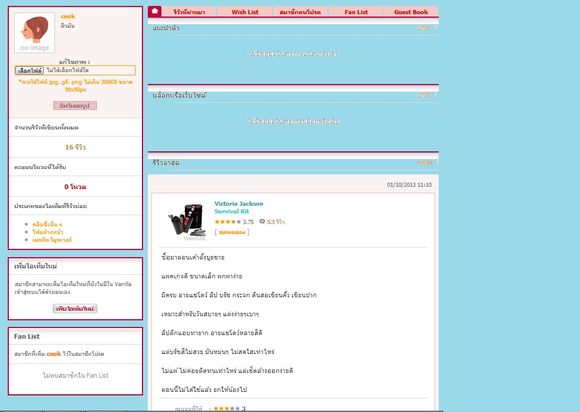Open the Guest Book tab
580x412 pixels.
pos(411,12)
